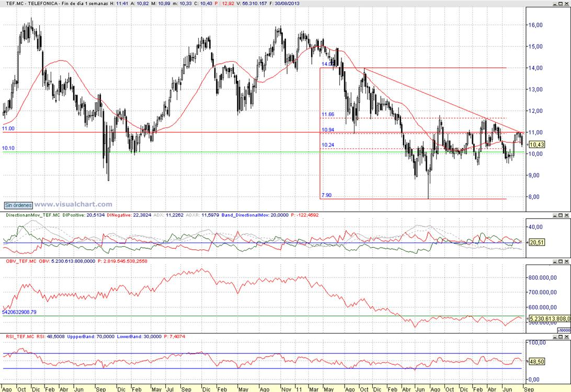Click the '15,00' price axis value

pyautogui.click(x=535, y=46)
